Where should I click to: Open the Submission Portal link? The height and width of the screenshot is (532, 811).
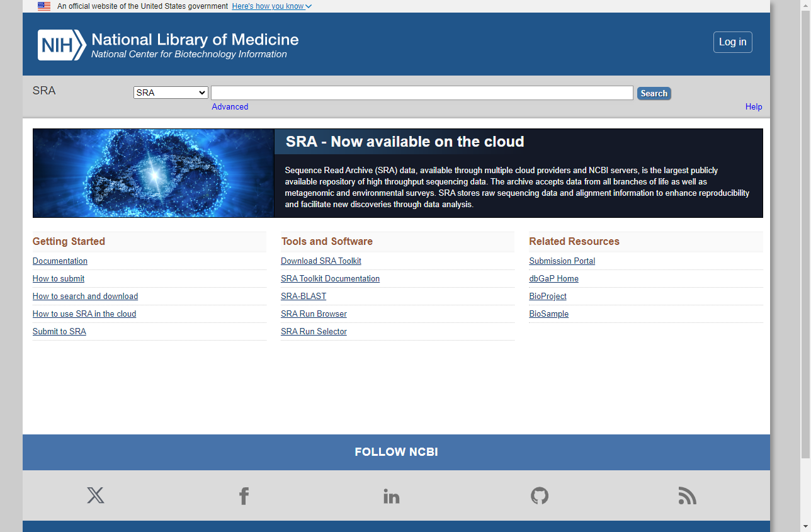tap(562, 261)
